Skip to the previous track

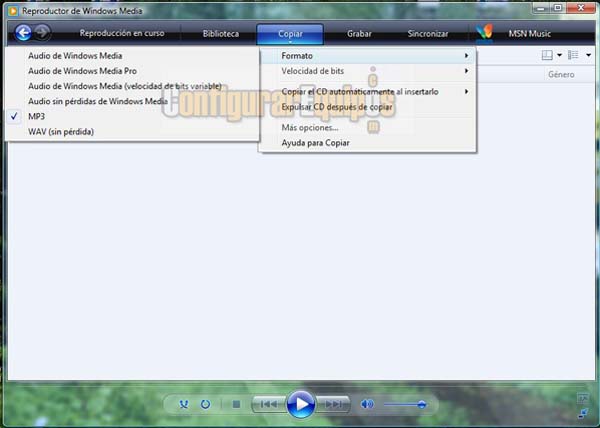click(x=269, y=404)
